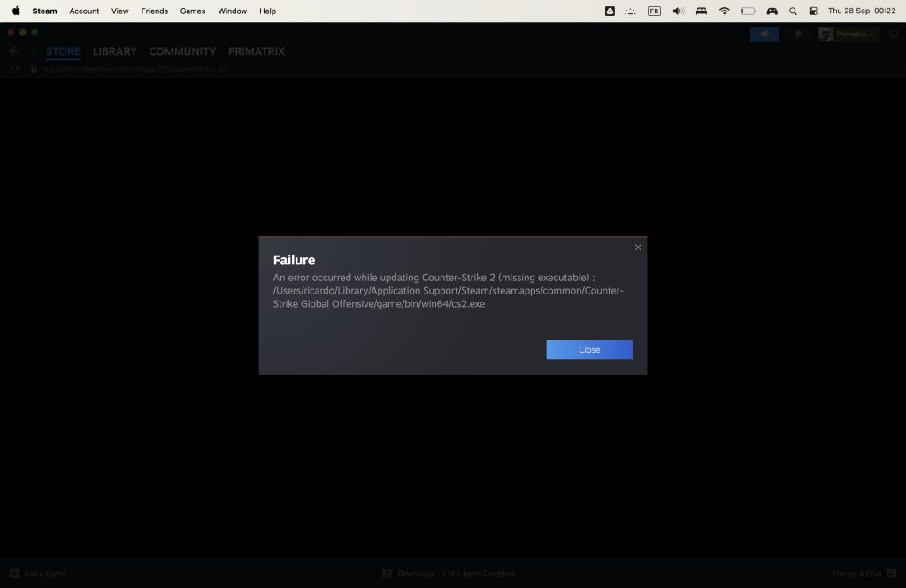Open the Friends & Chat panel icon
Viewport: 906px width, 588px height.
(x=894, y=573)
